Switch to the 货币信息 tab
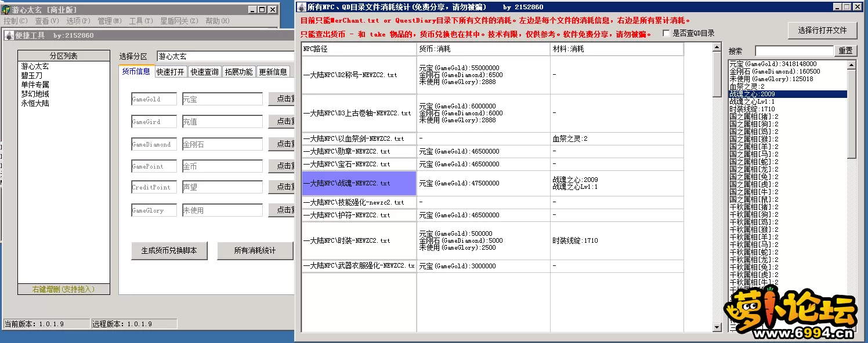 (136, 72)
